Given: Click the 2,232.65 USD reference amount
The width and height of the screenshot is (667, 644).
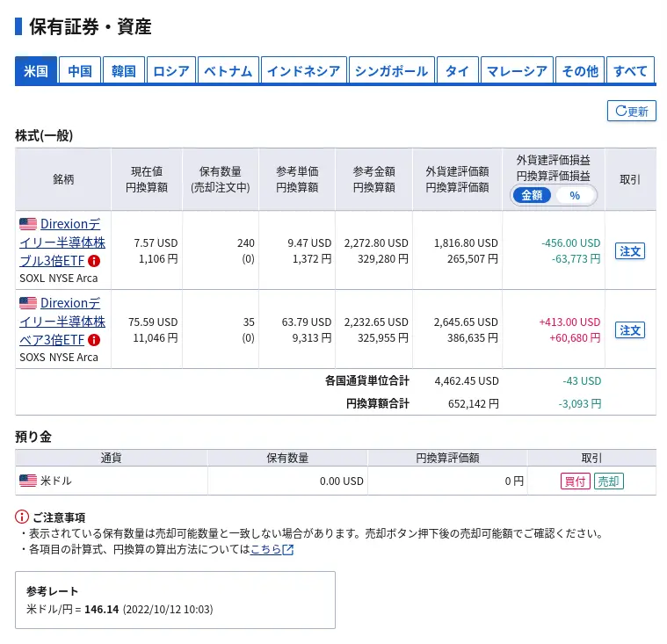Looking at the screenshot, I should point(376,322).
